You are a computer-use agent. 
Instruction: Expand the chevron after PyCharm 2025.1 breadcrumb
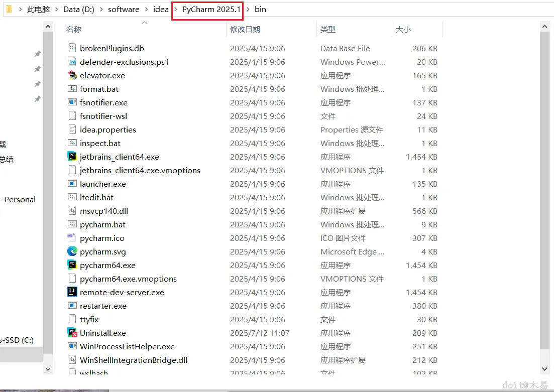pos(248,10)
